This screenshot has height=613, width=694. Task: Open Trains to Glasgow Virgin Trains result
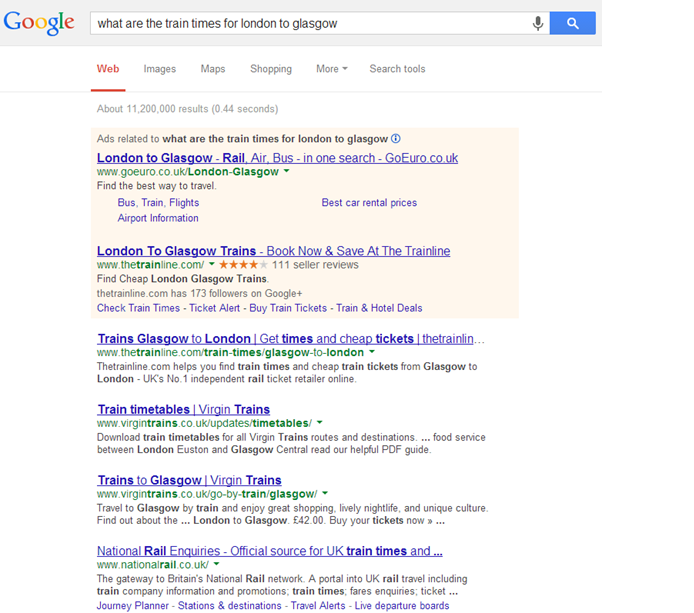tap(189, 480)
